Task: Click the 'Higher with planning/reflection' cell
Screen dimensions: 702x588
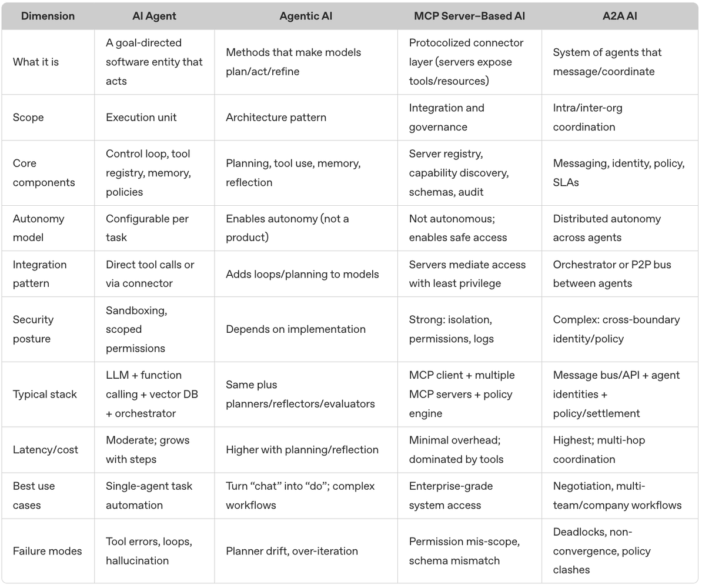Action: coord(302,450)
